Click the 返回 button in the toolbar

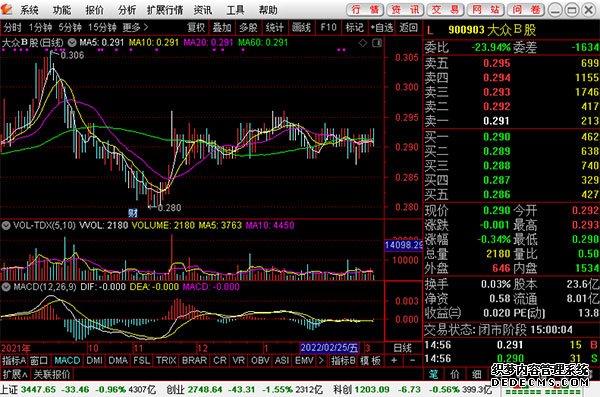[408, 28]
